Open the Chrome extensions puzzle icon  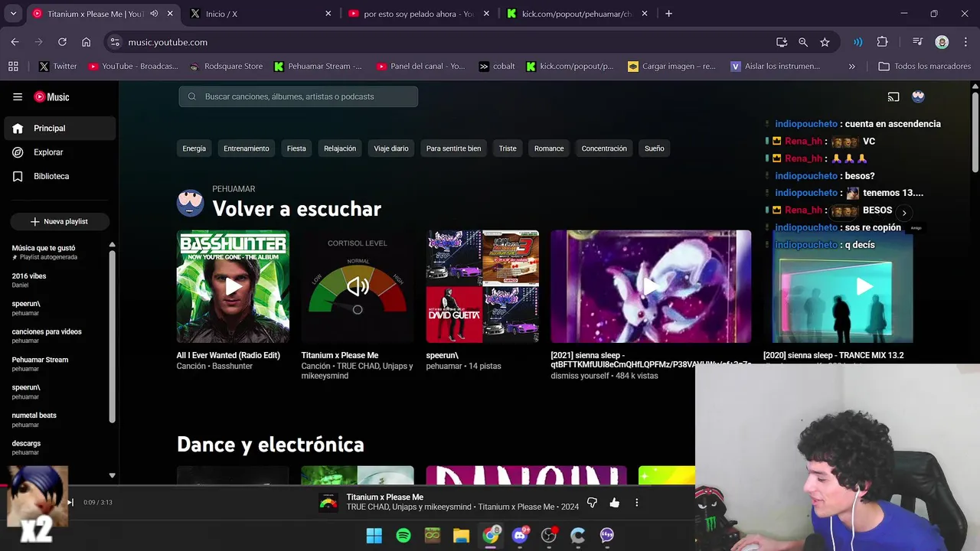coord(882,42)
